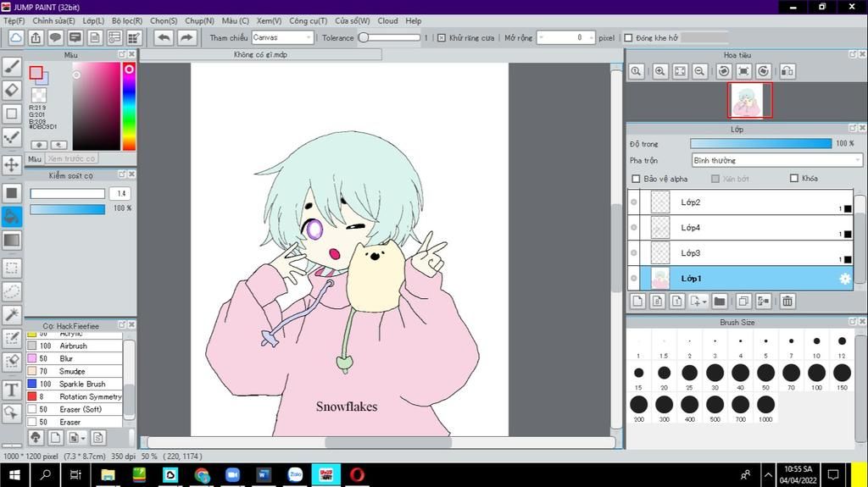Download brushes from cloud in the brush panel
Viewport: 868px width, 487px height.
point(36,438)
